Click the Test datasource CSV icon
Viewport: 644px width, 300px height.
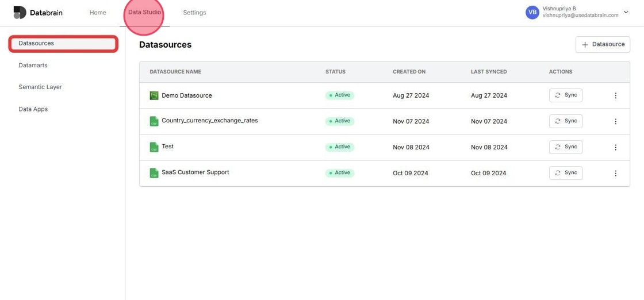pos(154,147)
